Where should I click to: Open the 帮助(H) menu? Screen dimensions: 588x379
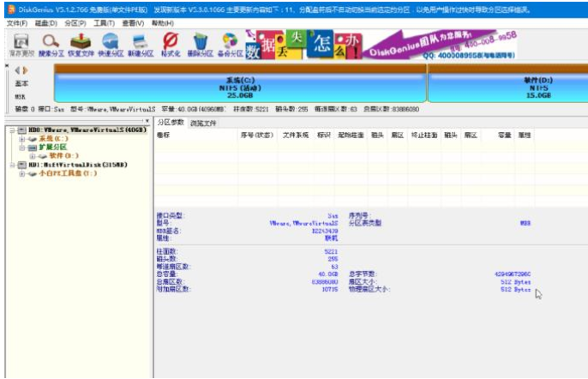click(x=163, y=23)
